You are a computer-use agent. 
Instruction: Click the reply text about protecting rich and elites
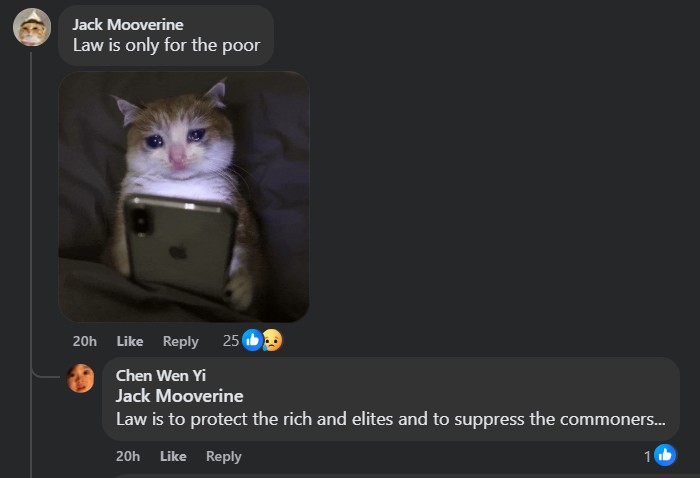tap(391, 419)
